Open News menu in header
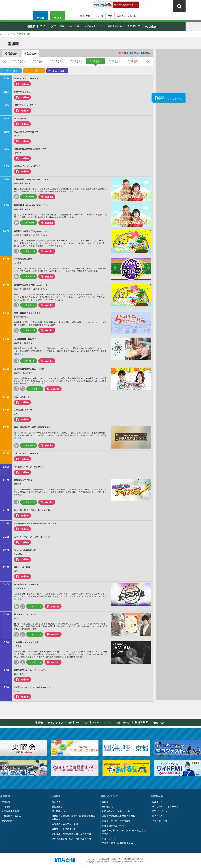The height and width of the screenshot is (868, 201). coord(99,16)
